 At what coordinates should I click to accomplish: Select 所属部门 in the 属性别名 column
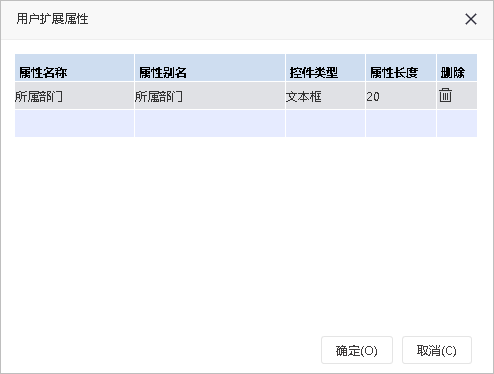point(210,96)
